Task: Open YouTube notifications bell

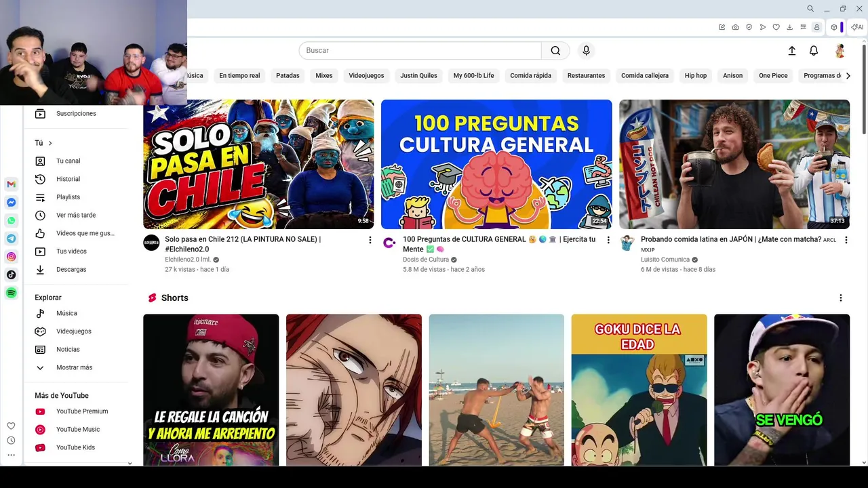Action: click(814, 50)
